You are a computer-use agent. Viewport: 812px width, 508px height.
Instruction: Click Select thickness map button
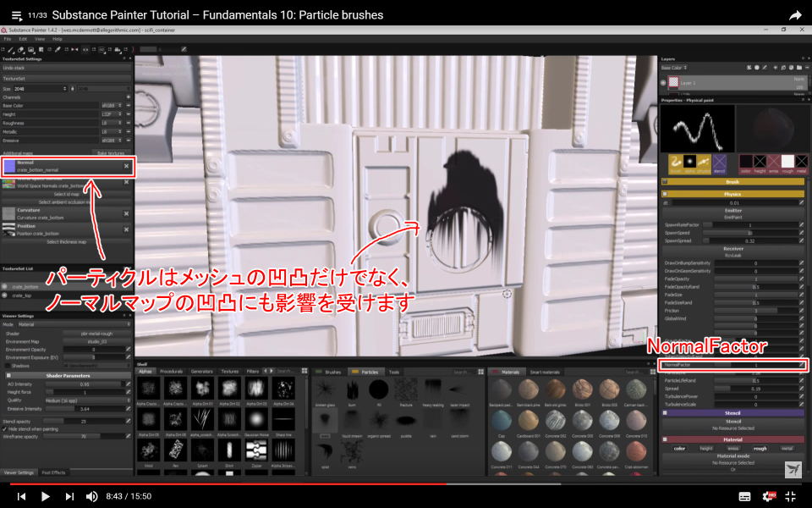pos(66,242)
